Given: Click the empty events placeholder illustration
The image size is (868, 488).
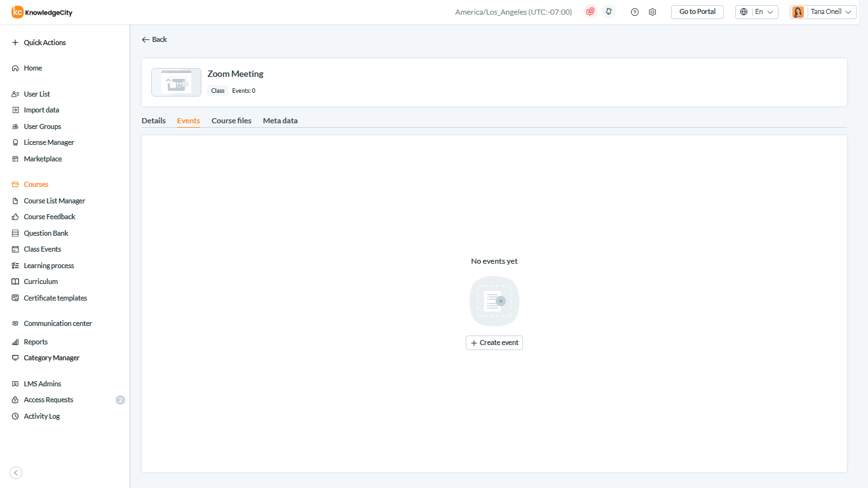Looking at the screenshot, I should [x=494, y=301].
